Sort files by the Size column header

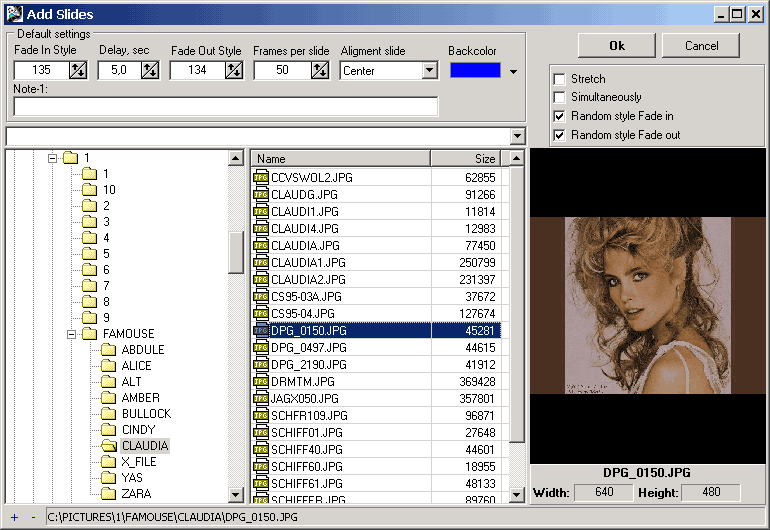pyautogui.click(x=468, y=158)
